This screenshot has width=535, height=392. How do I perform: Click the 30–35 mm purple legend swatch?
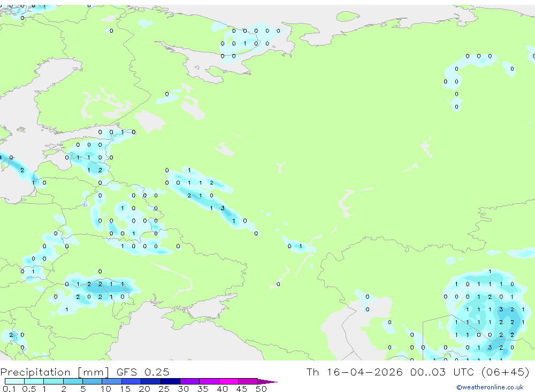point(190,381)
